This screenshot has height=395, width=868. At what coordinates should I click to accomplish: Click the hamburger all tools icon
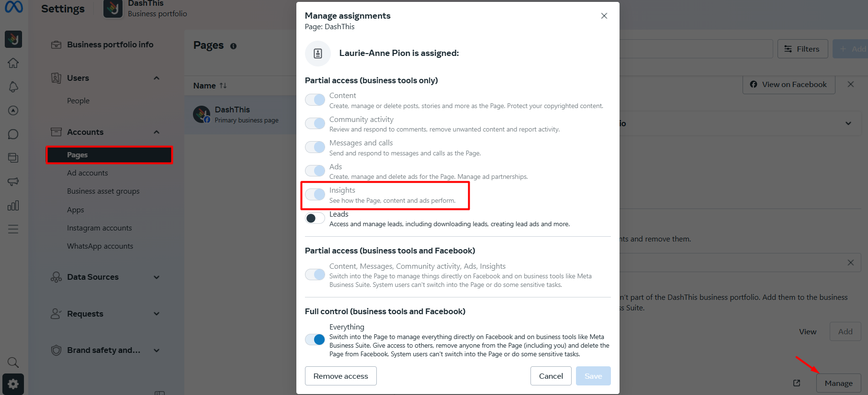coord(13,229)
